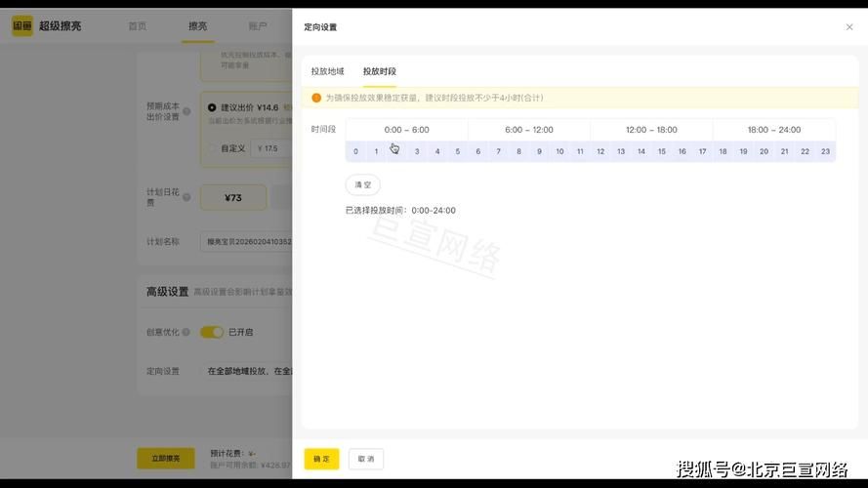
Task: Click the 立即擦亮 button
Action: (x=166, y=458)
